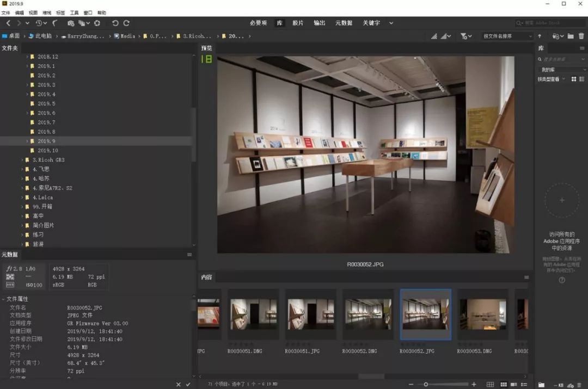Click the get photos from camera icon
The image size is (588, 389).
tap(71, 23)
